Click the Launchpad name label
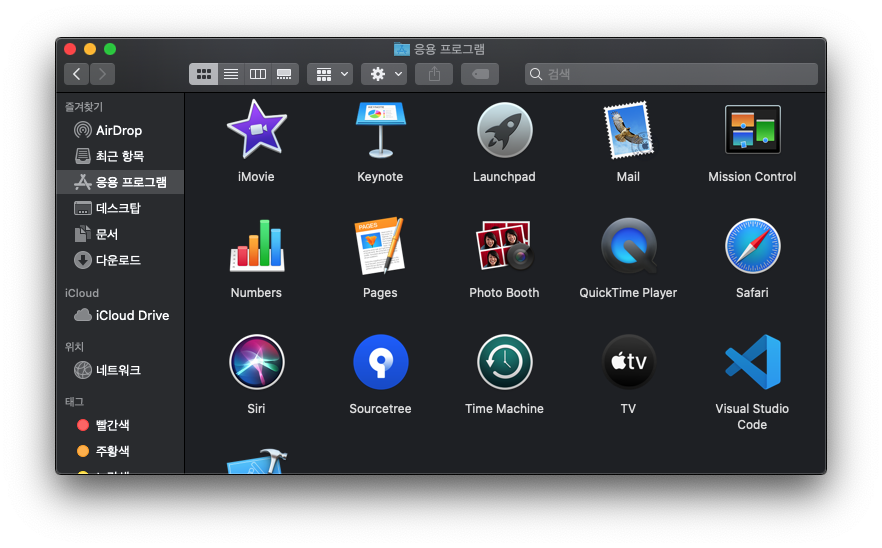Viewport: 882px width, 548px height. click(x=505, y=177)
